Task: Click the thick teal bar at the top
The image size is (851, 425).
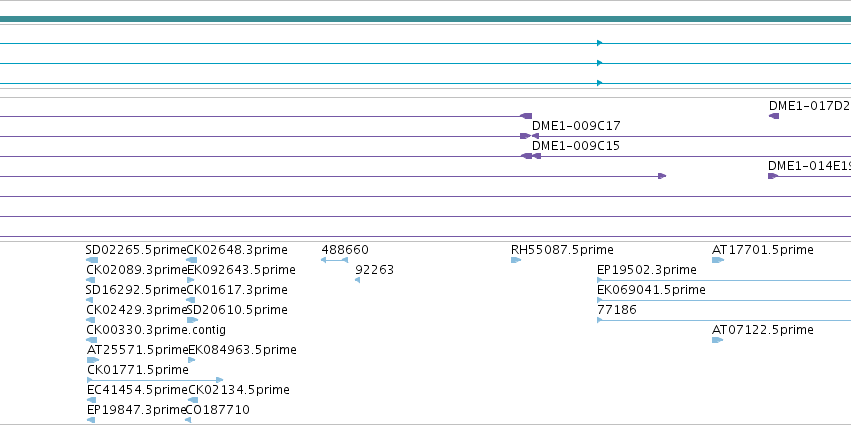Action: [426, 20]
